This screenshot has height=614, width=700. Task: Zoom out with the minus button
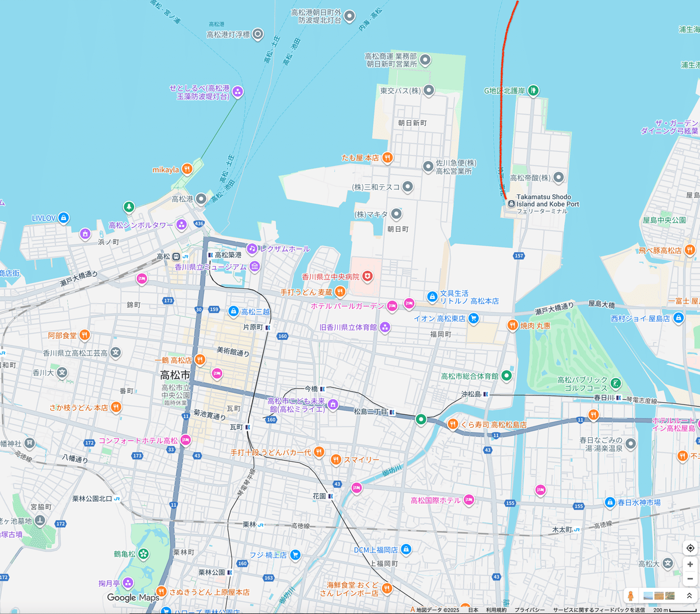(690, 578)
